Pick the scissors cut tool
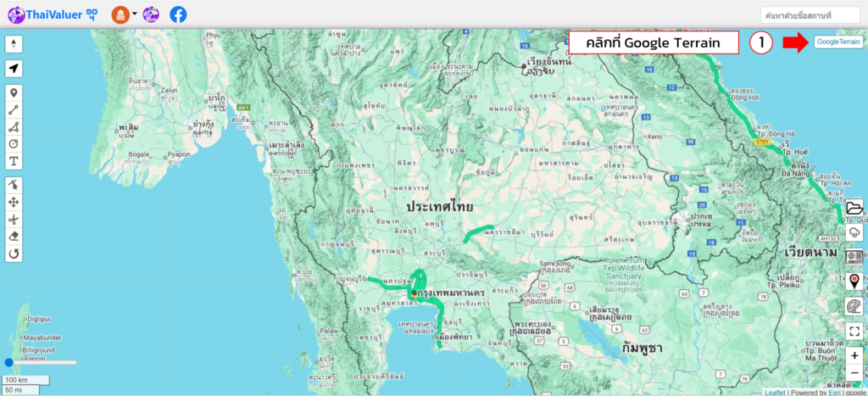This screenshot has width=868, height=396. [14, 219]
